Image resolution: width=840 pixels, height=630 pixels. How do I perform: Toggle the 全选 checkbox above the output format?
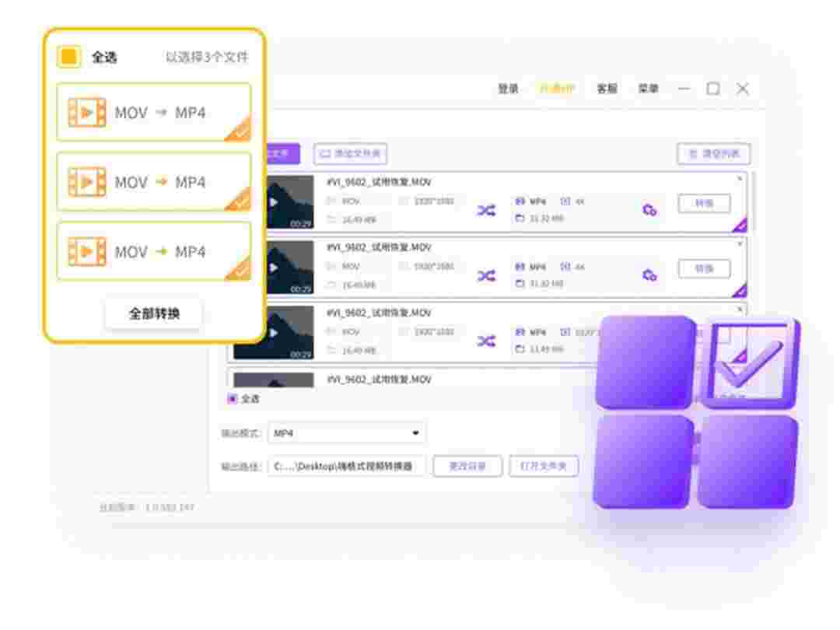coord(232,399)
